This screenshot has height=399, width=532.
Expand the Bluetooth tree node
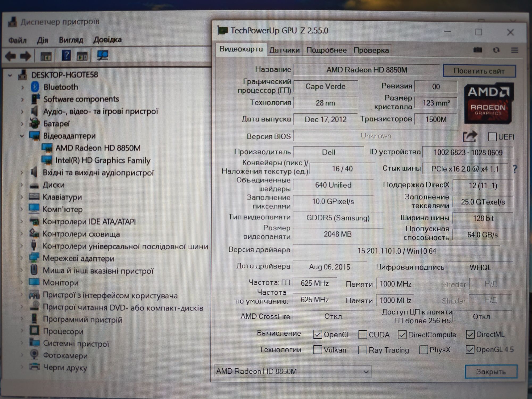tap(23, 87)
